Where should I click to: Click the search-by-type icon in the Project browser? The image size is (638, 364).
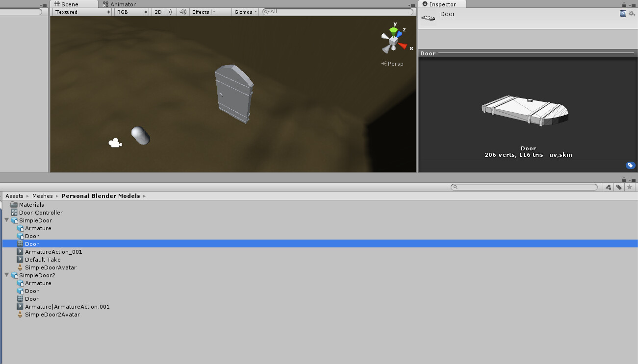608,187
